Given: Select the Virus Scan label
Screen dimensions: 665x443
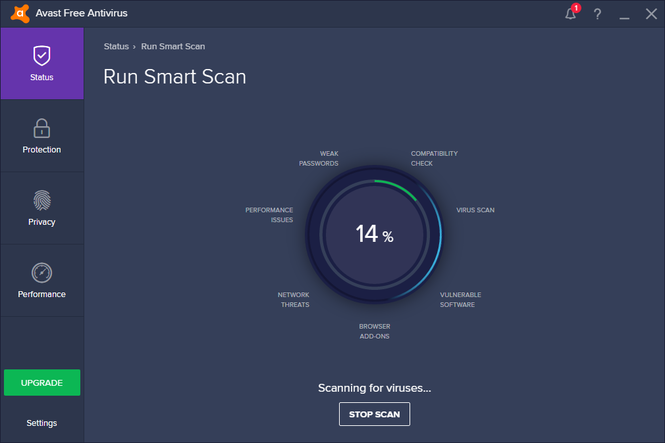Looking at the screenshot, I should pos(475,210).
